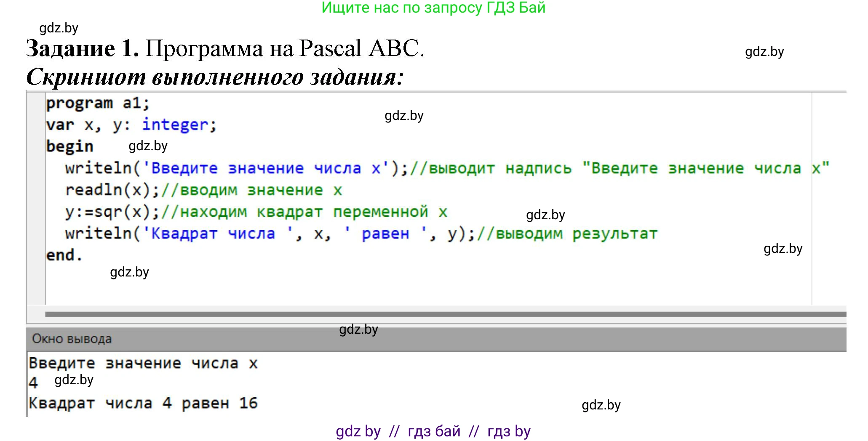Select the "begin" keyword in the code

click(70, 146)
